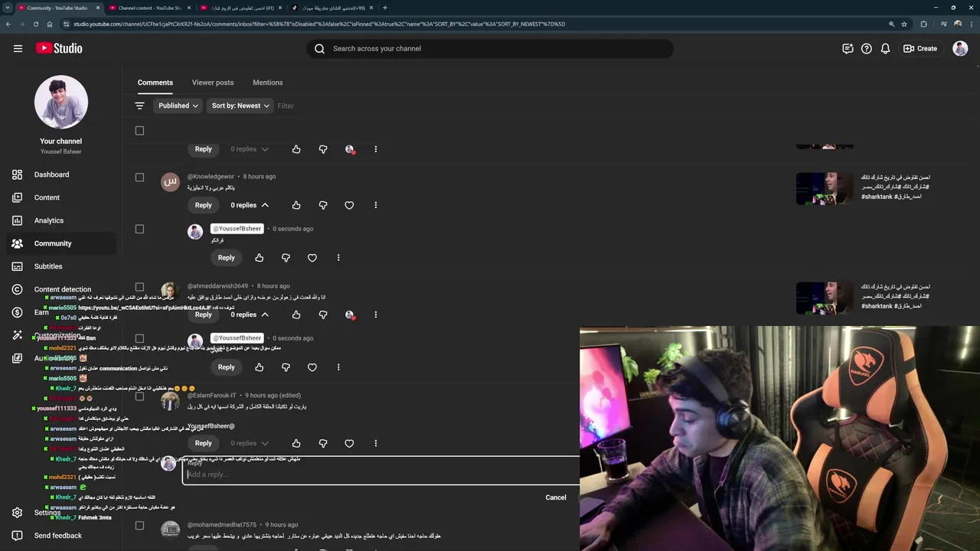Open the Sort by: Newest dropdown
The image size is (980, 551).
pyautogui.click(x=240, y=106)
